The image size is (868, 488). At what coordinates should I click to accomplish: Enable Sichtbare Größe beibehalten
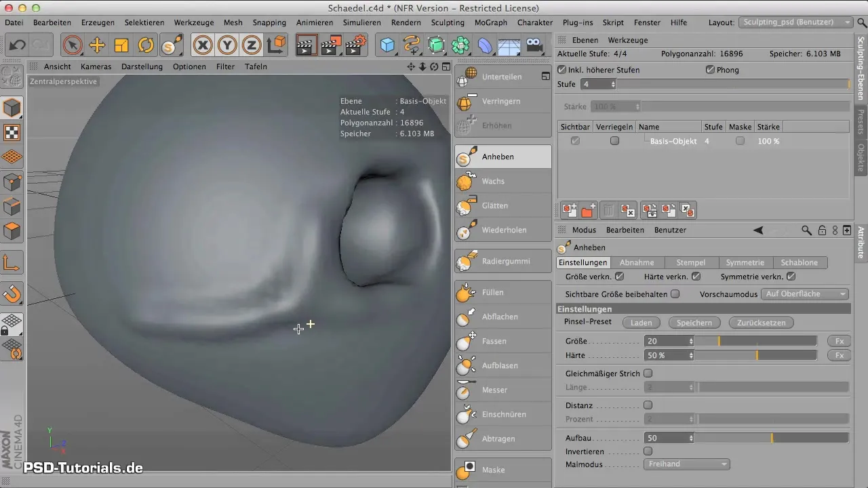coord(675,294)
